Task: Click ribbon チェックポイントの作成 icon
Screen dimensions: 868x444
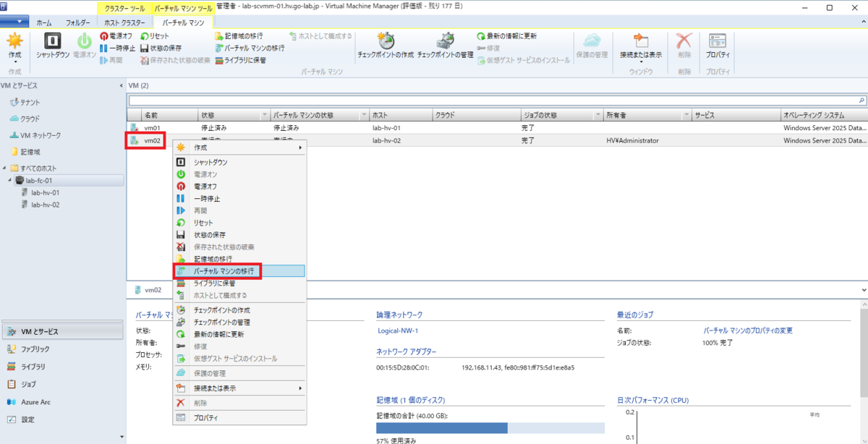Action: [x=386, y=40]
